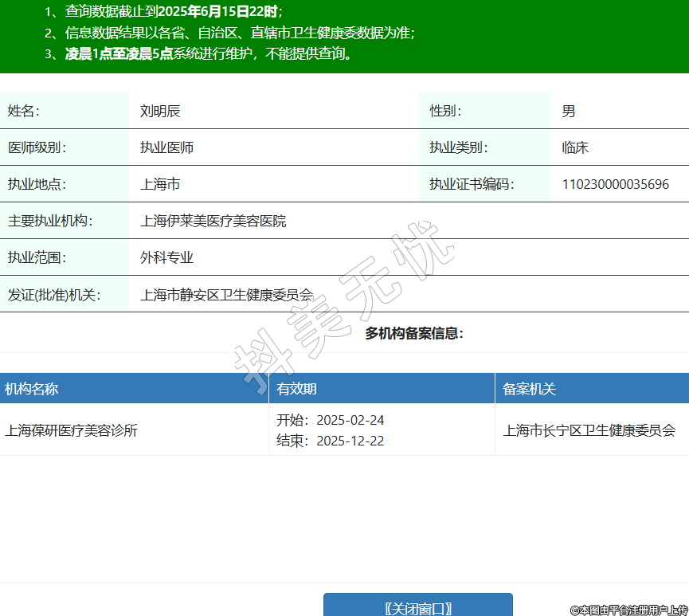Click the 执业医师 physician level value
Screen dimensions: 689x616
pos(166,147)
